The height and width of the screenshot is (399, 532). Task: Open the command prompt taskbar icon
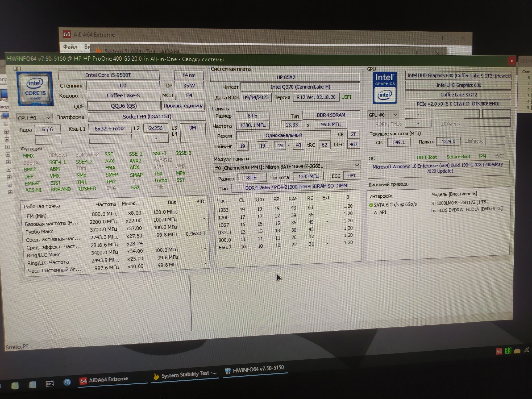50,384
